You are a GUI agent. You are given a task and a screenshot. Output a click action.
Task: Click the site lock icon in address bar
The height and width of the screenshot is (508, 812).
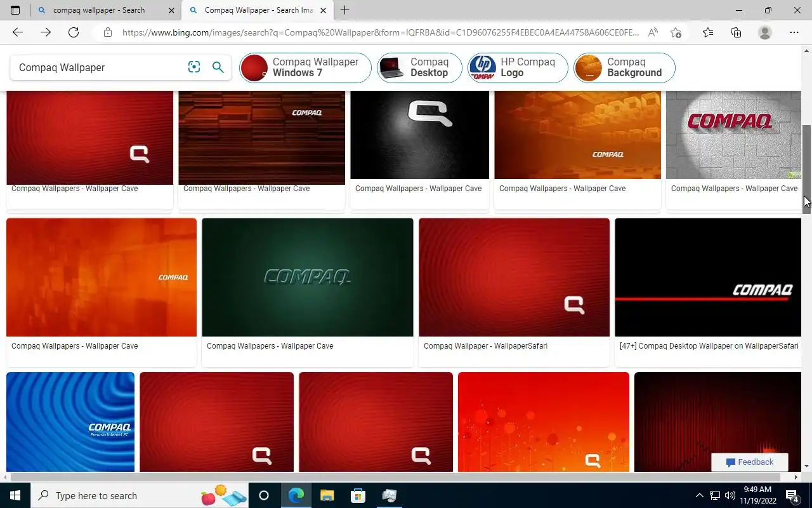point(108,32)
